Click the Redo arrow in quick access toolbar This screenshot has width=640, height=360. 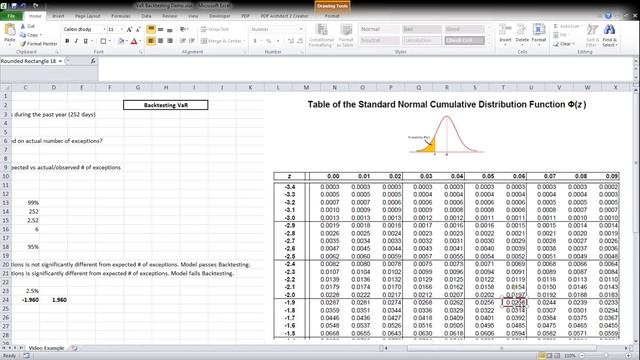36,6
